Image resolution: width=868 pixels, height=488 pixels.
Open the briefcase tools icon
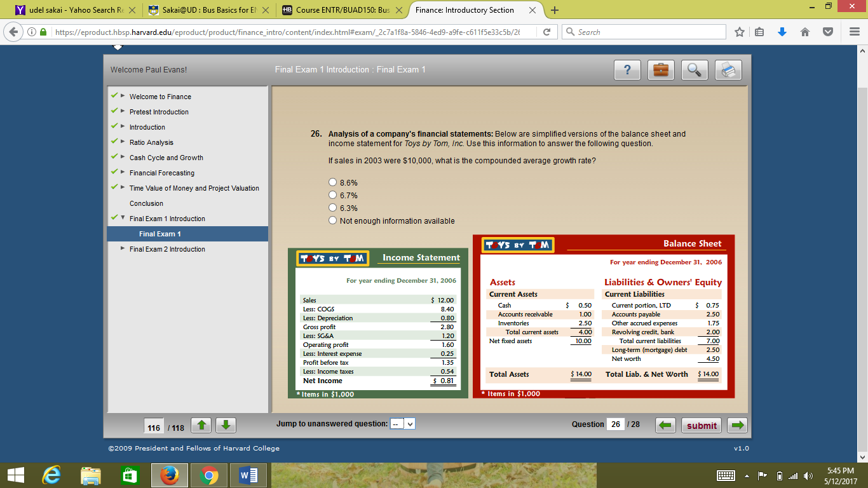tap(661, 71)
